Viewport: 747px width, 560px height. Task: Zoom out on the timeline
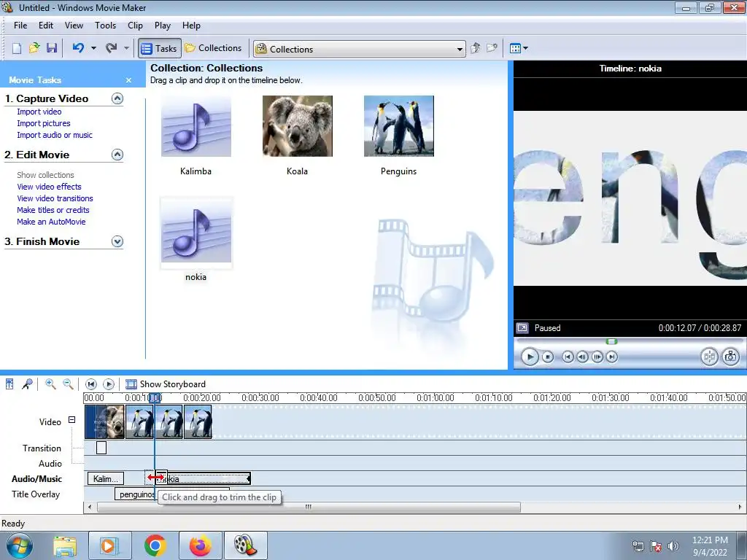(68, 384)
